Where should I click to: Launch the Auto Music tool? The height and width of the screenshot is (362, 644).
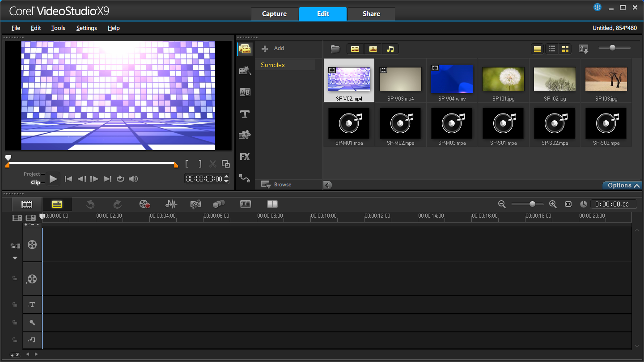tap(195, 204)
